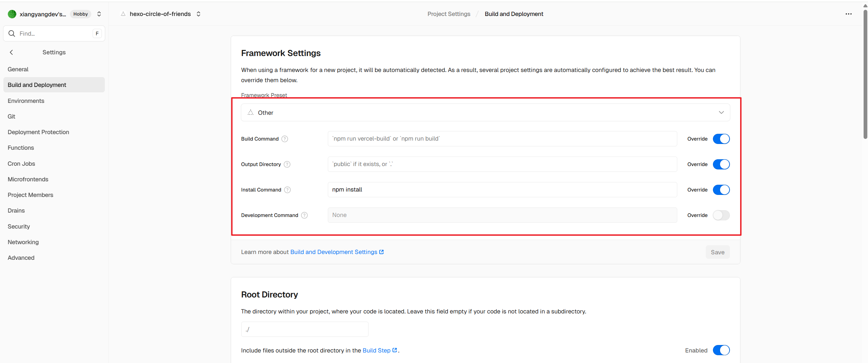The image size is (868, 363).
Task: Focus the Root Directory path input
Action: 305,329
